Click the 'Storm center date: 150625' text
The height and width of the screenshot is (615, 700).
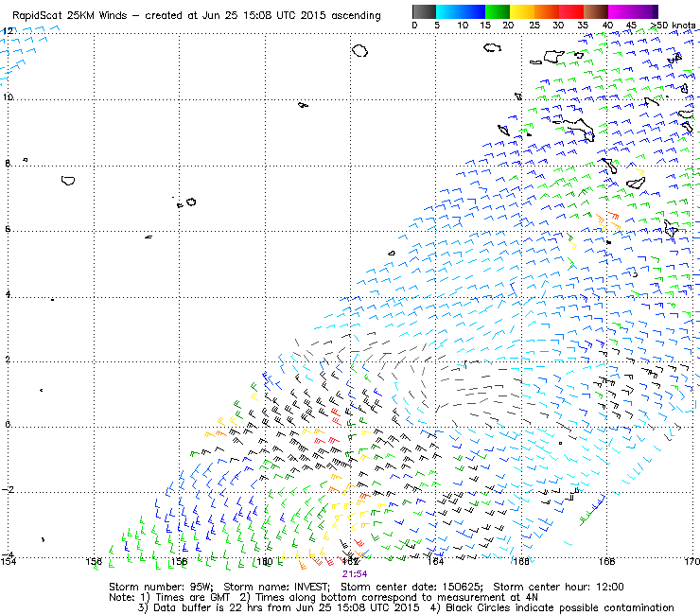click(x=411, y=587)
